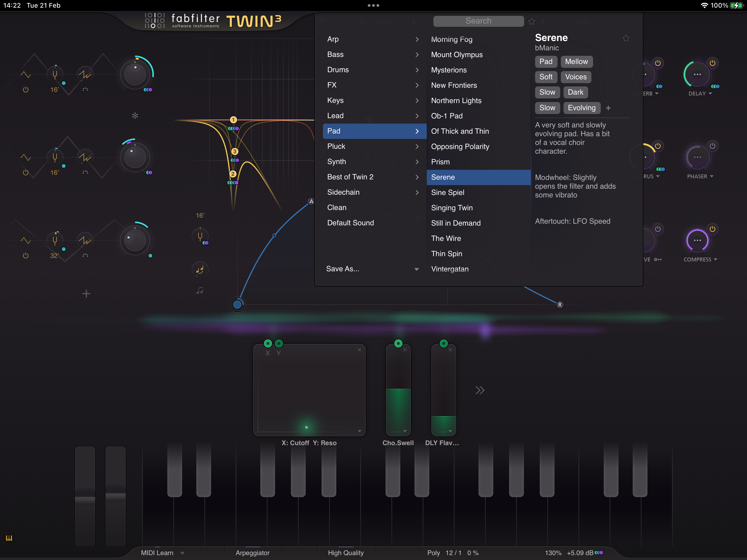This screenshot has width=747, height=560.
Task: Expand the Save As dropdown arrow
Action: pyautogui.click(x=416, y=269)
